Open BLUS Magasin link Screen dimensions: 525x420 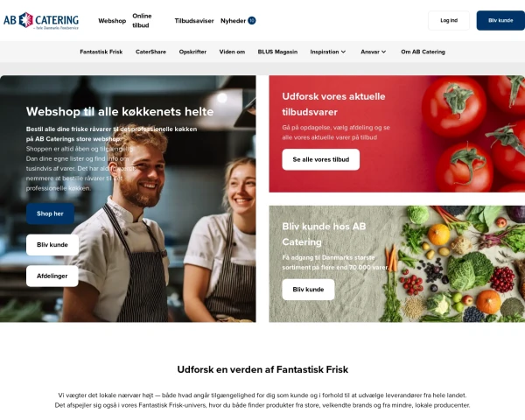pyautogui.click(x=277, y=52)
